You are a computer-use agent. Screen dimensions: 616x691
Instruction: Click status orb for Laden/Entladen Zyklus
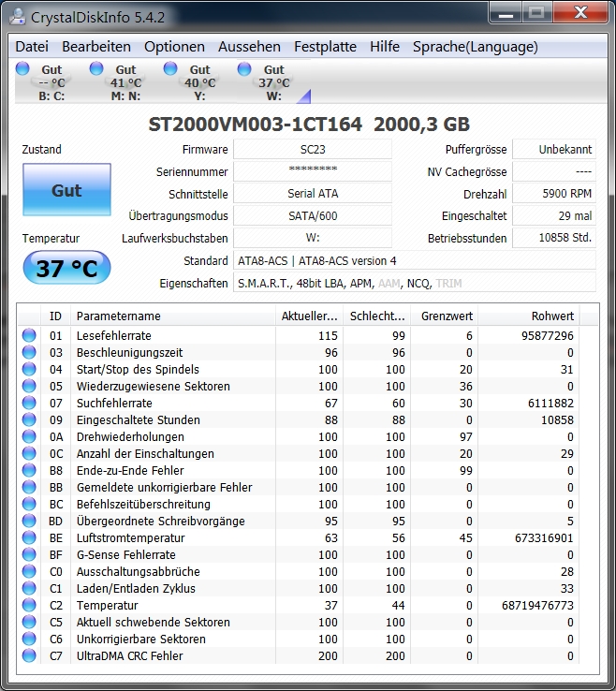click(x=29, y=588)
